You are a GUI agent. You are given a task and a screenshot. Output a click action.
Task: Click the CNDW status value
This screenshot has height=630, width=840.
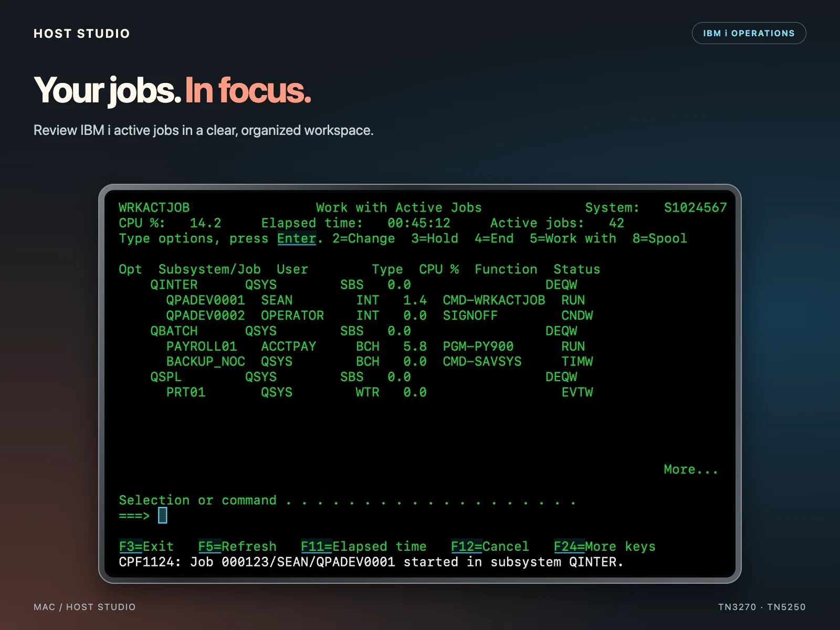(577, 316)
